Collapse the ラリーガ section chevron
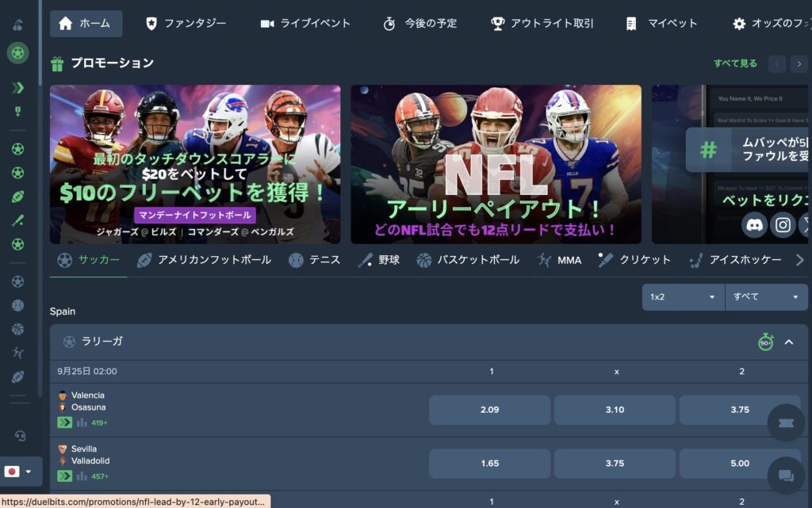Screen dimensions: 812x508 789,342
